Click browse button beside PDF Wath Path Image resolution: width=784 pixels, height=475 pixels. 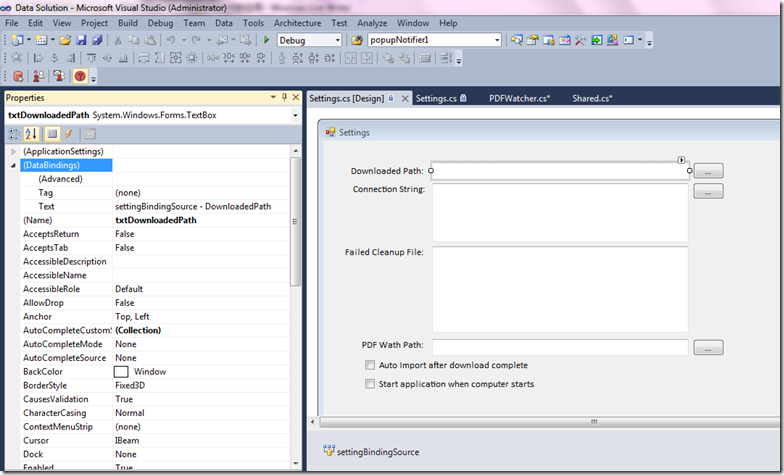coord(708,348)
